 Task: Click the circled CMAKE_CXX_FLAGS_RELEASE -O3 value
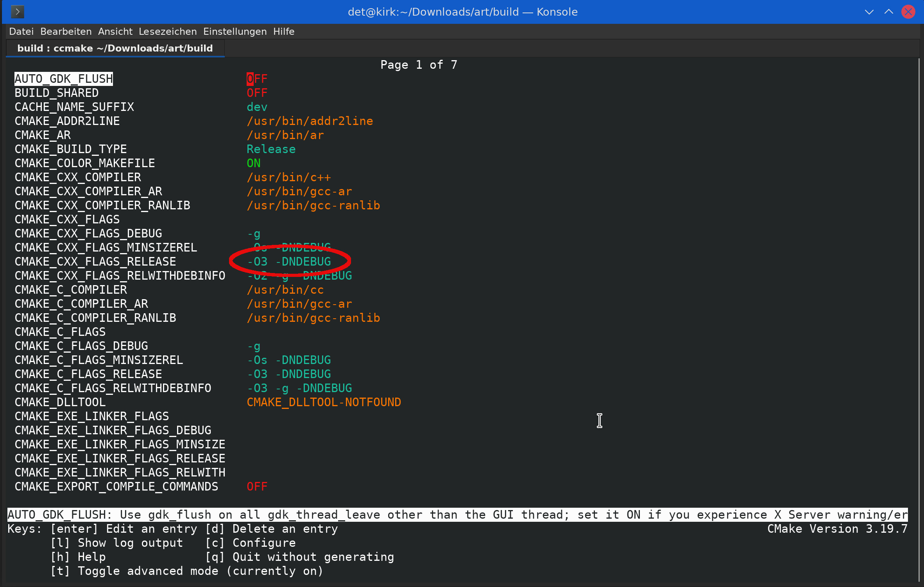tap(289, 262)
